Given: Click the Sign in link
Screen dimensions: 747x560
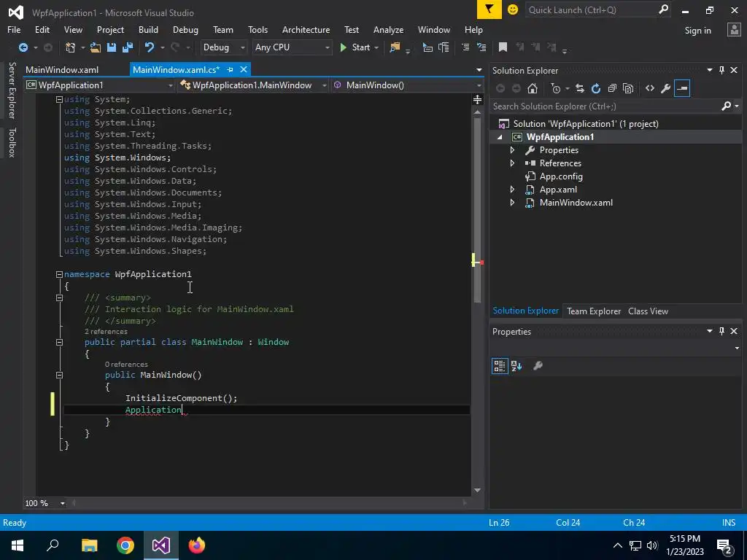Looking at the screenshot, I should 697,31.
